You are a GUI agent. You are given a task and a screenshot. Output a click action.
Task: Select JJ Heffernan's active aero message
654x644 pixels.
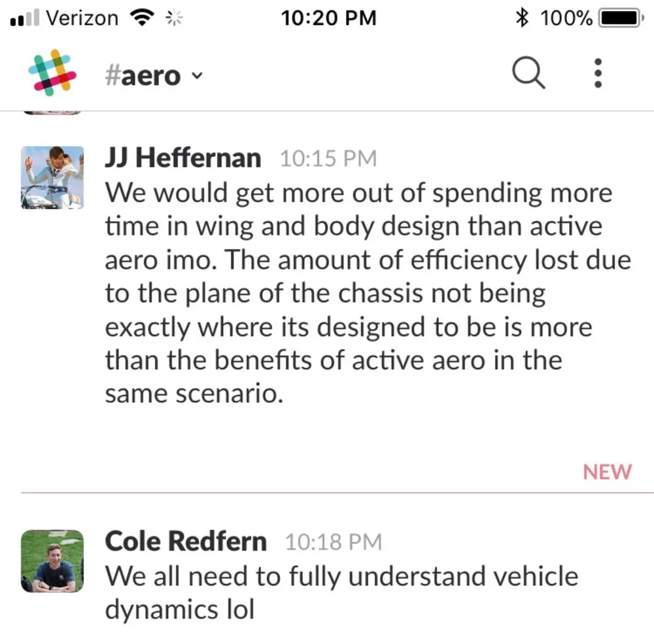[x=366, y=294]
